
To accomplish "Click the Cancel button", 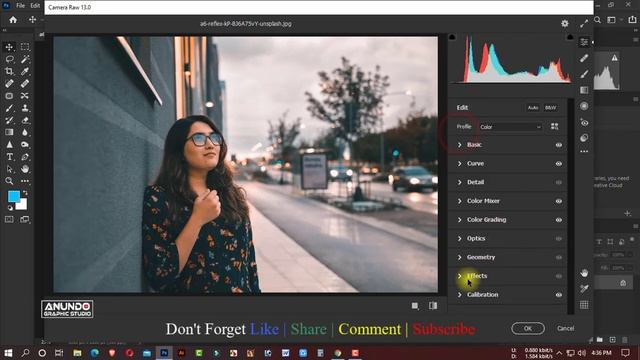I will 565,329.
